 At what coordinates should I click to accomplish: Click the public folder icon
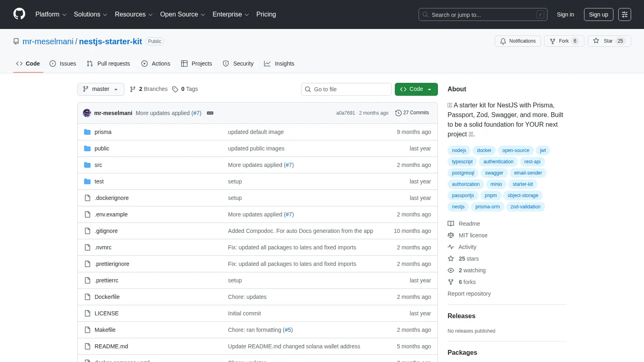87,148
